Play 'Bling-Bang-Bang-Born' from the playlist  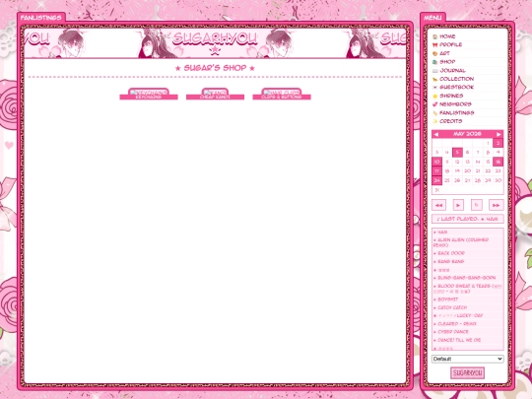[467, 278]
